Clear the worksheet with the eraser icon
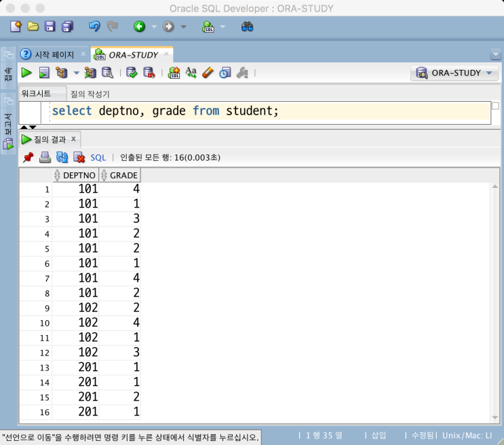504x445 pixels. coord(208,73)
